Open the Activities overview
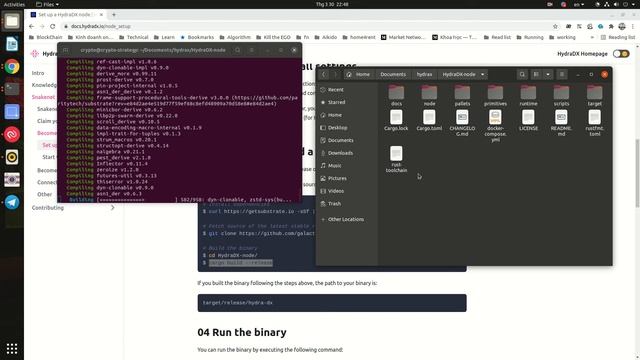 (14, 4)
